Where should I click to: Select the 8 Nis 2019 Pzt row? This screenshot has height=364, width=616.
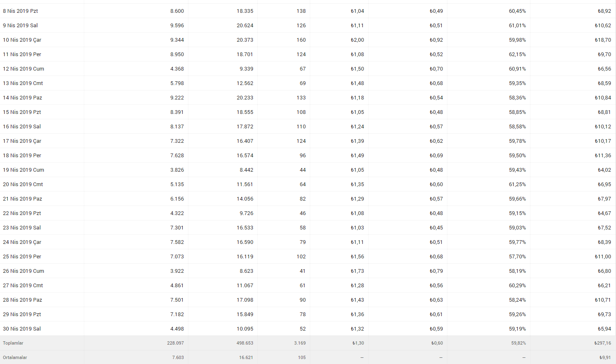click(x=308, y=11)
